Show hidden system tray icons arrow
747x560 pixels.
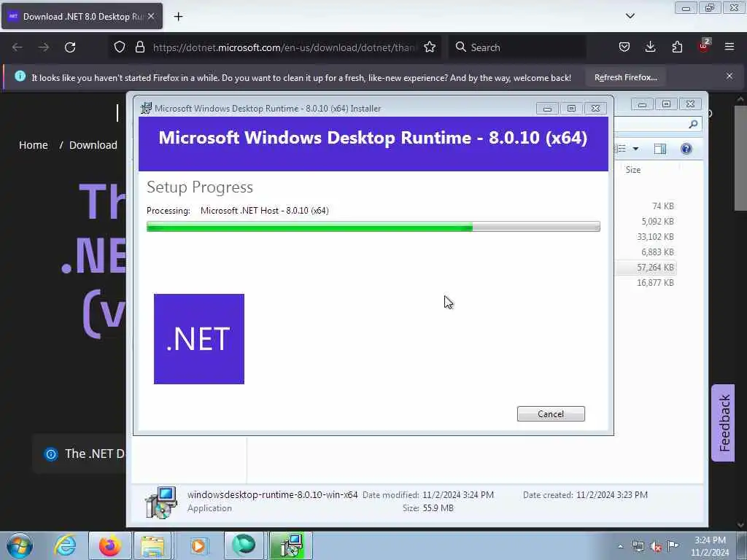pos(620,546)
